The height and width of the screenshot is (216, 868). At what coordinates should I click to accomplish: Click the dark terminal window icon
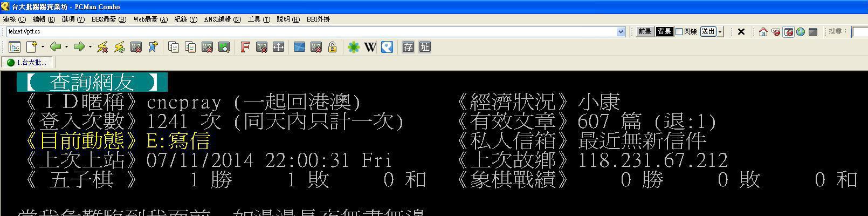pyautogui.click(x=813, y=32)
